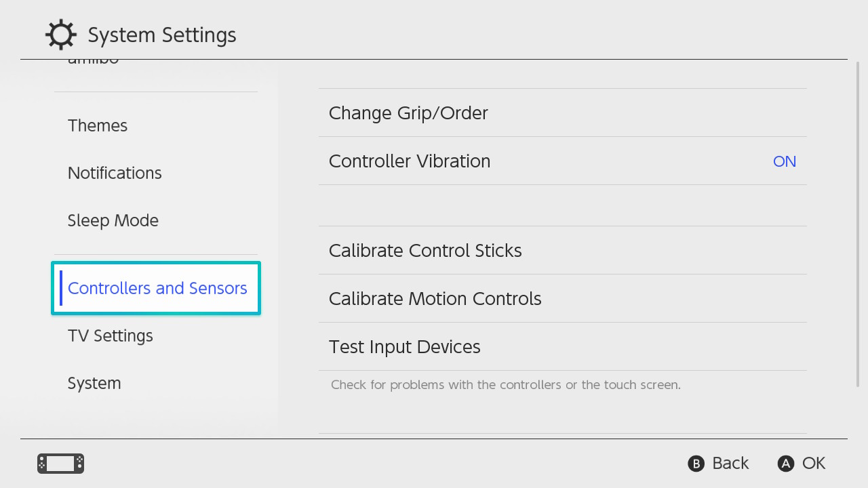Select partially visible amiibo category
Screen dimensions: 868x488
[x=94, y=62]
